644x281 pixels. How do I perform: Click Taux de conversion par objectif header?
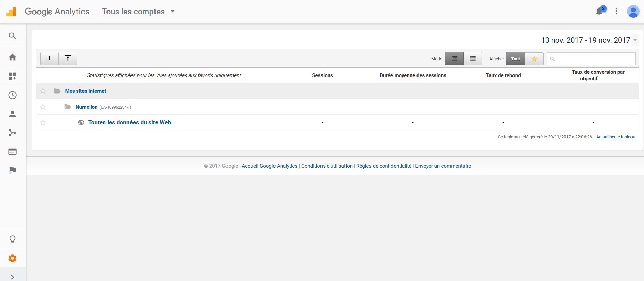[598, 75]
